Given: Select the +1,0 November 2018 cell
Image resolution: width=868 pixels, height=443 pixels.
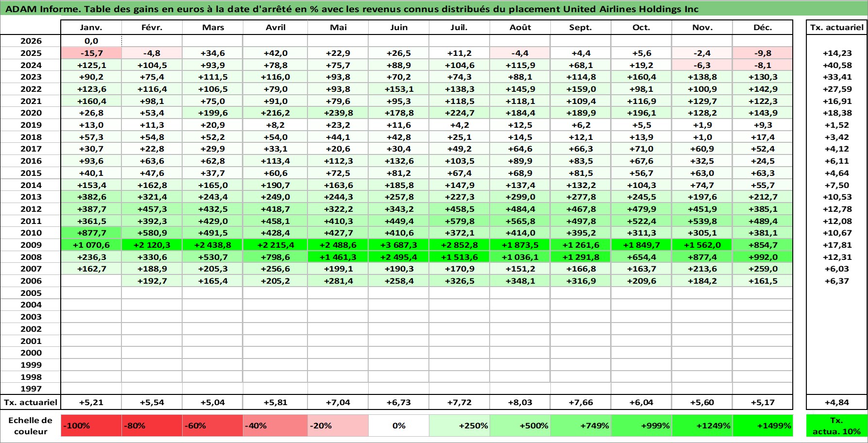Looking at the screenshot, I should [702, 137].
